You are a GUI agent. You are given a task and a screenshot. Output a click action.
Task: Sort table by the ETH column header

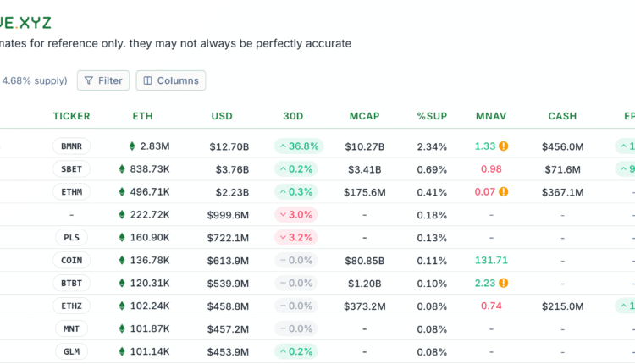point(143,116)
